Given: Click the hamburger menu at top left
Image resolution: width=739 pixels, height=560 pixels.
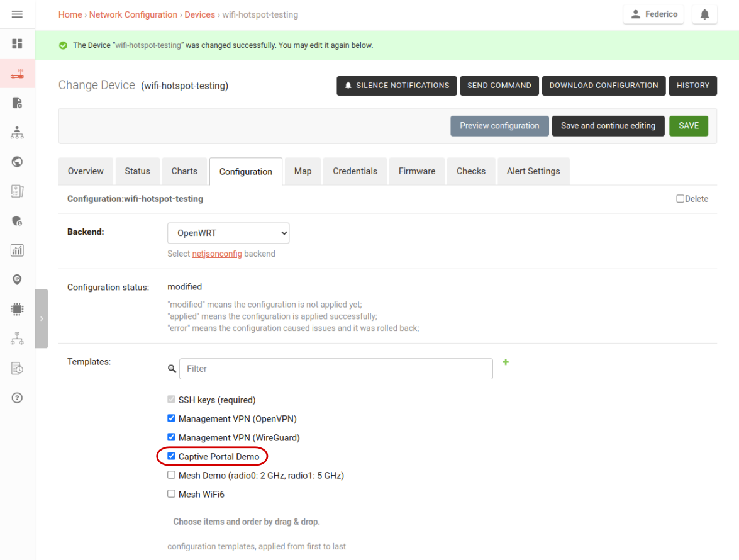Looking at the screenshot, I should 17,14.
